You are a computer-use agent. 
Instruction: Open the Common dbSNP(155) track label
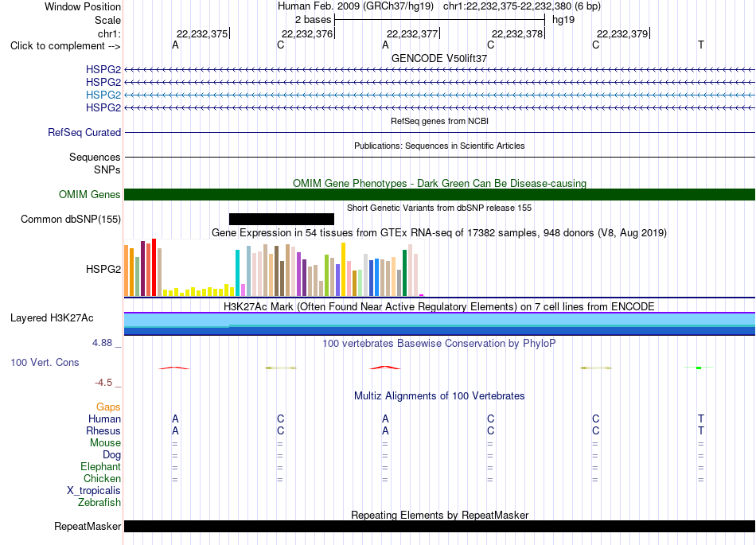pyautogui.click(x=71, y=220)
